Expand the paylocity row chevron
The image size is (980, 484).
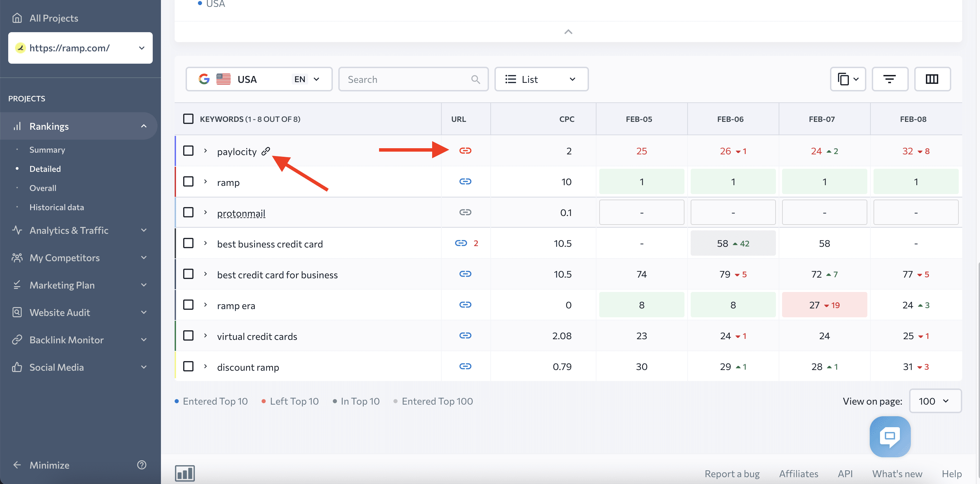205,151
